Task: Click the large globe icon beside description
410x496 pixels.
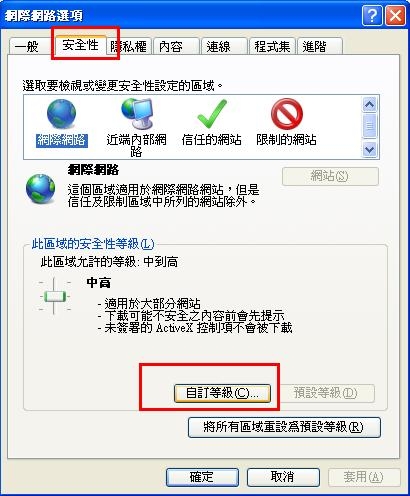Action: tap(41, 189)
